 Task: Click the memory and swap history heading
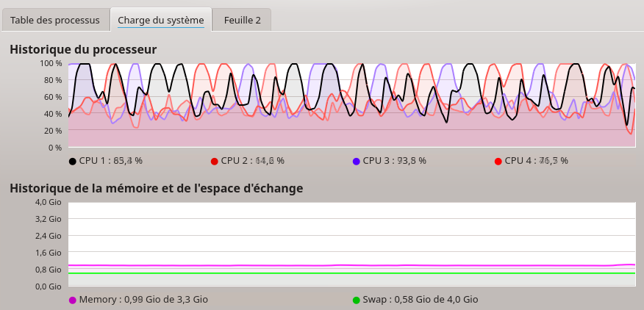pyautogui.click(x=156, y=188)
